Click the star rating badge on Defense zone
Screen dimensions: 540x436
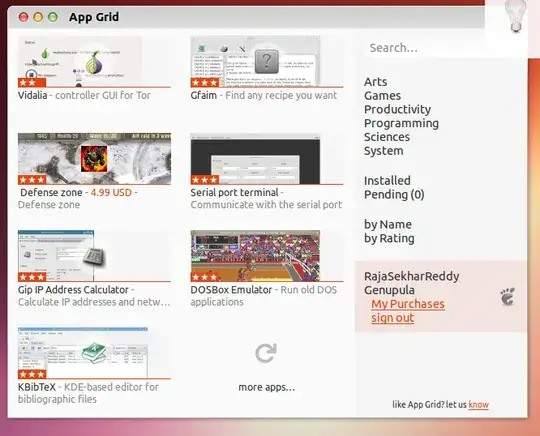[32, 180]
